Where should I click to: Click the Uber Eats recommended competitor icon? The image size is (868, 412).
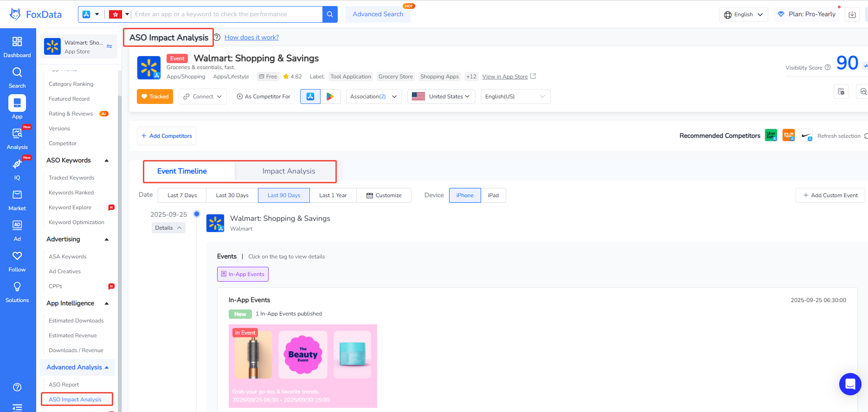pyautogui.click(x=771, y=135)
